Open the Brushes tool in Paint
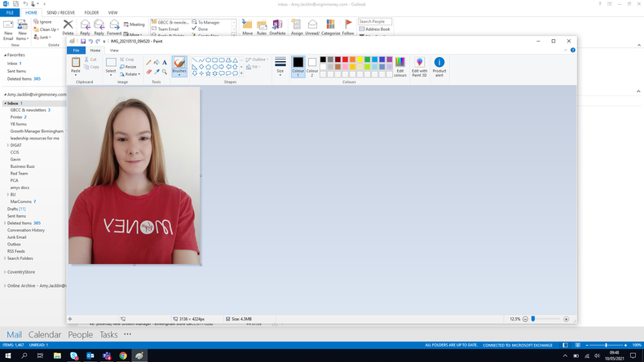 click(x=179, y=66)
